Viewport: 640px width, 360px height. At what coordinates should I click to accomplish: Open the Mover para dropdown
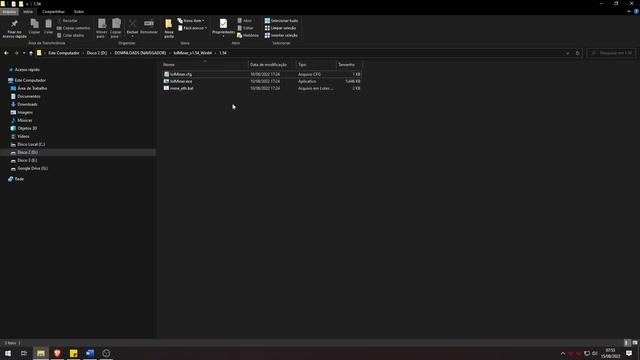click(x=102, y=28)
